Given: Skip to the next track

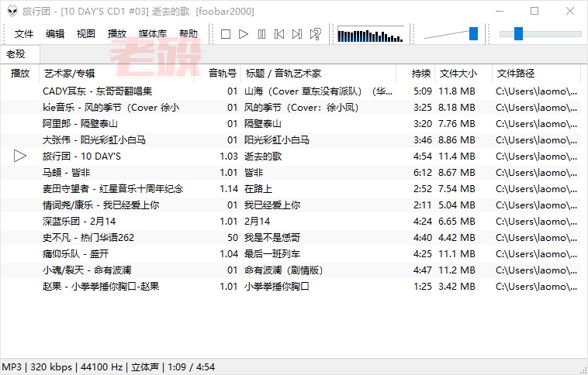Looking at the screenshot, I should pos(297,34).
